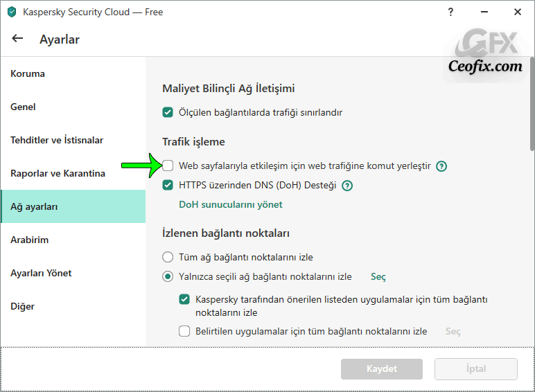
Task: Click the Maliyet Bilinçli Ağ İletişimi heading
Action: point(228,89)
